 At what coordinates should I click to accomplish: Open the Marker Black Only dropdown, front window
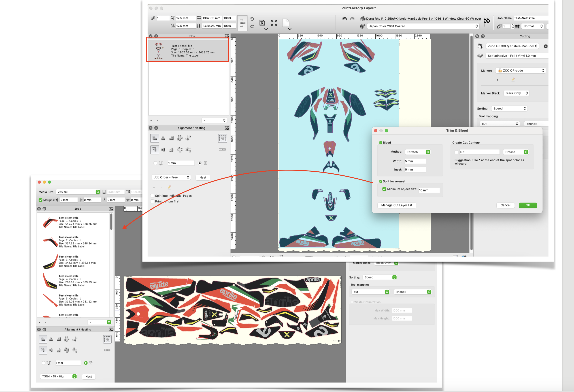click(516, 93)
